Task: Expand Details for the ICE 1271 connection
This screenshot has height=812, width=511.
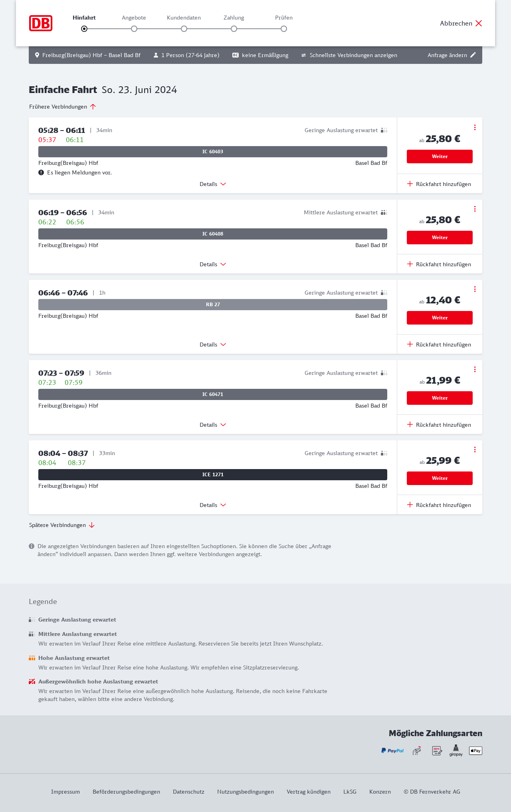Action: [x=213, y=505]
